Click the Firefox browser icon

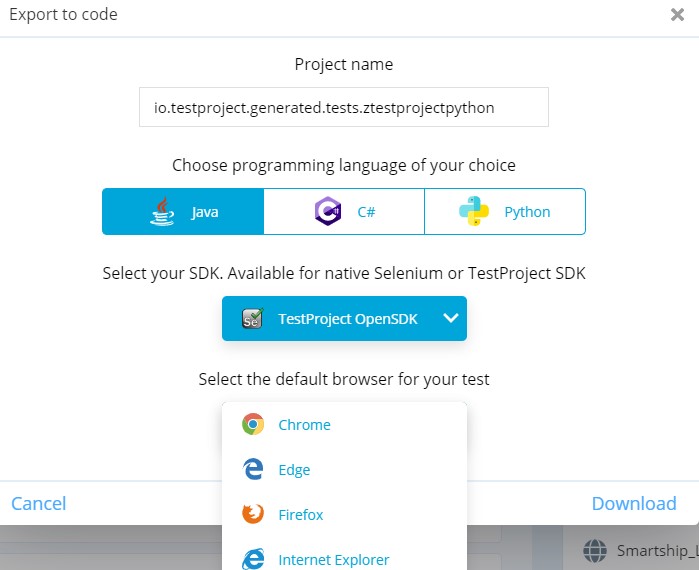point(253,514)
